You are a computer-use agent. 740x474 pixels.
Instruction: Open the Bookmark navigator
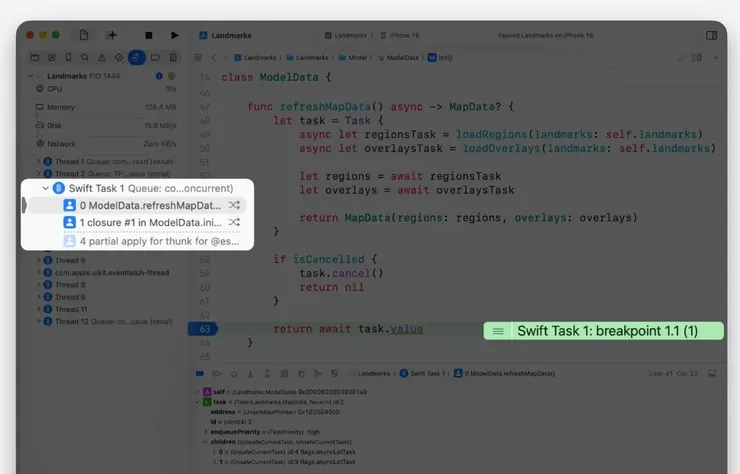pyautogui.click(x=68, y=58)
